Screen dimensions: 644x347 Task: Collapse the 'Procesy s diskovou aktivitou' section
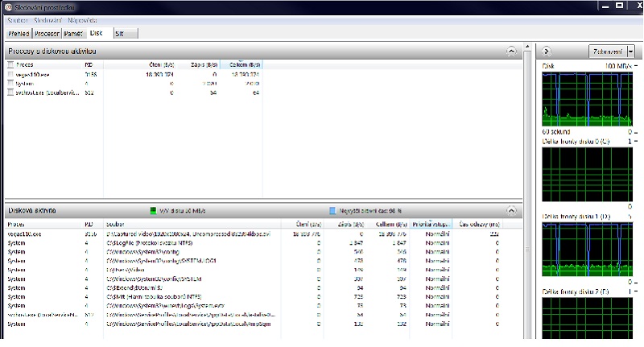coord(511,51)
